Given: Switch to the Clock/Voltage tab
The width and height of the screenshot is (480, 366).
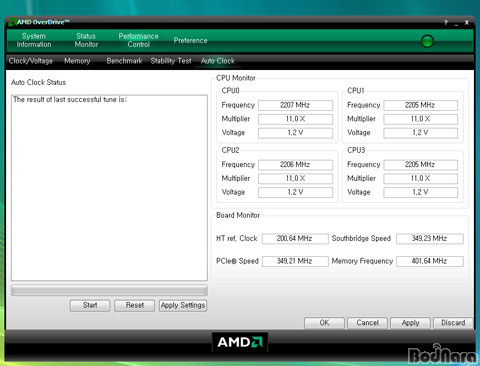Looking at the screenshot, I should [31, 61].
